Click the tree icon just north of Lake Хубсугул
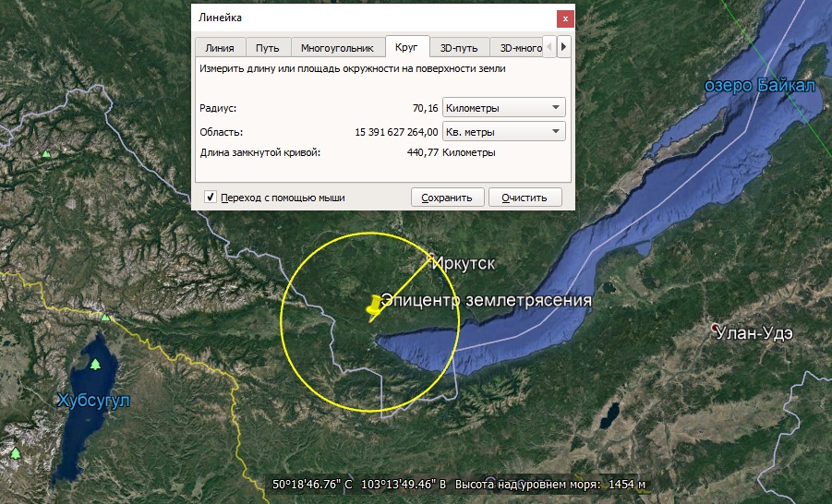Image resolution: width=832 pixels, height=504 pixels. (106, 318)
